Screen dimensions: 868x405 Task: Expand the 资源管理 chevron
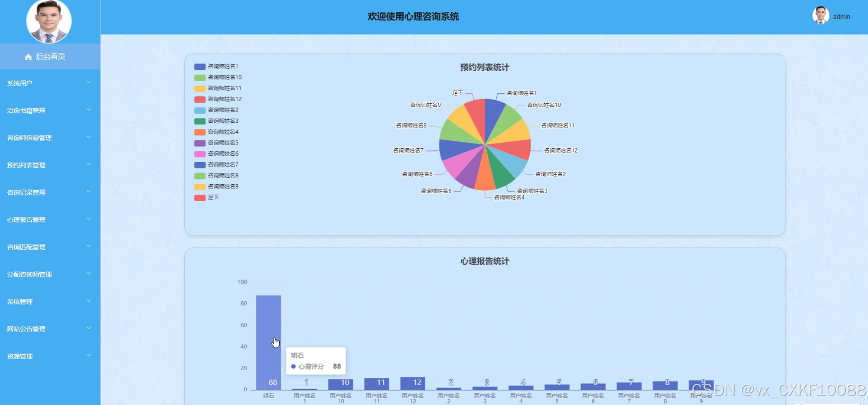[89, 356]
